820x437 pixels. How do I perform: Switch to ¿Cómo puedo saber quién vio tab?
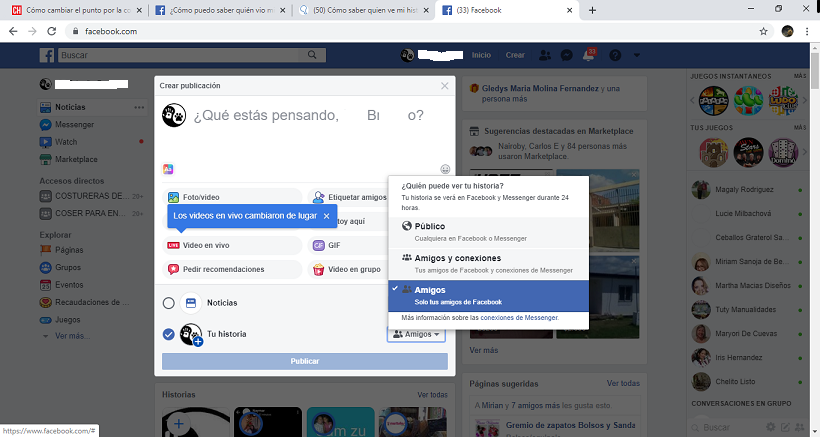coord(221,10)
